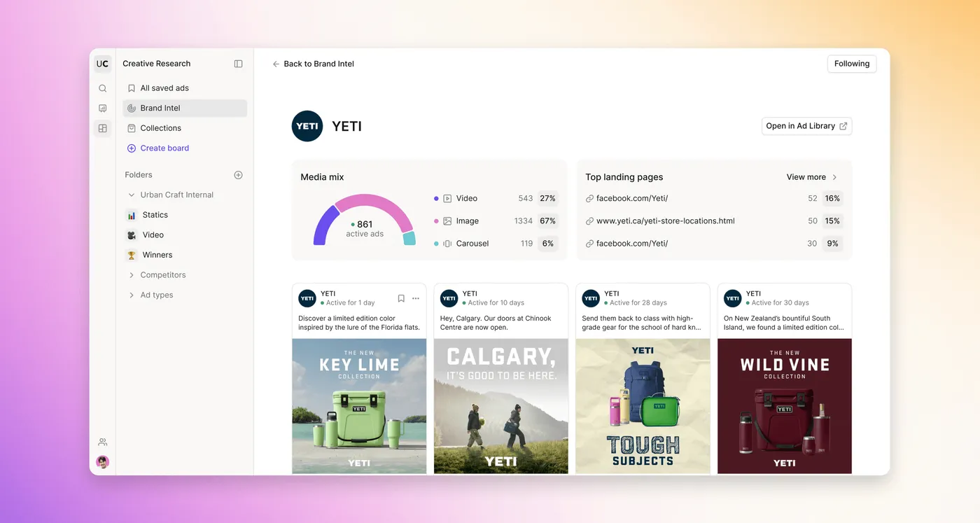
Task: Open the Winners folder
Action: pos(185,255)
